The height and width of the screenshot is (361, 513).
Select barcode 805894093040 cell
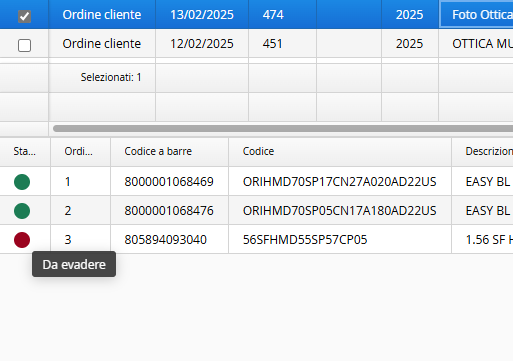coord(169,240)
